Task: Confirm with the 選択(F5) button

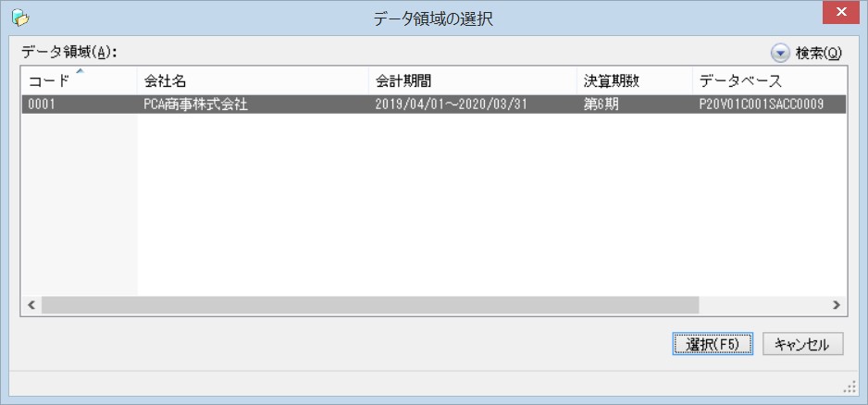Action: pyautogui.click(x=713, y=344)
